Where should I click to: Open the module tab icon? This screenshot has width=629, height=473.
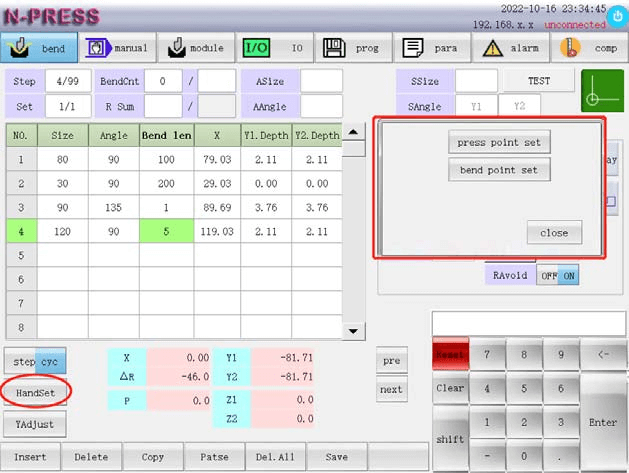click(x=178, y=47)
